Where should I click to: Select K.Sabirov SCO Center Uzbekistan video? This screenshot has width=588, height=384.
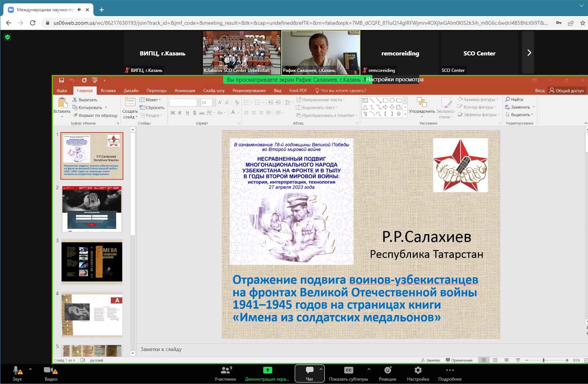(241, 53)
